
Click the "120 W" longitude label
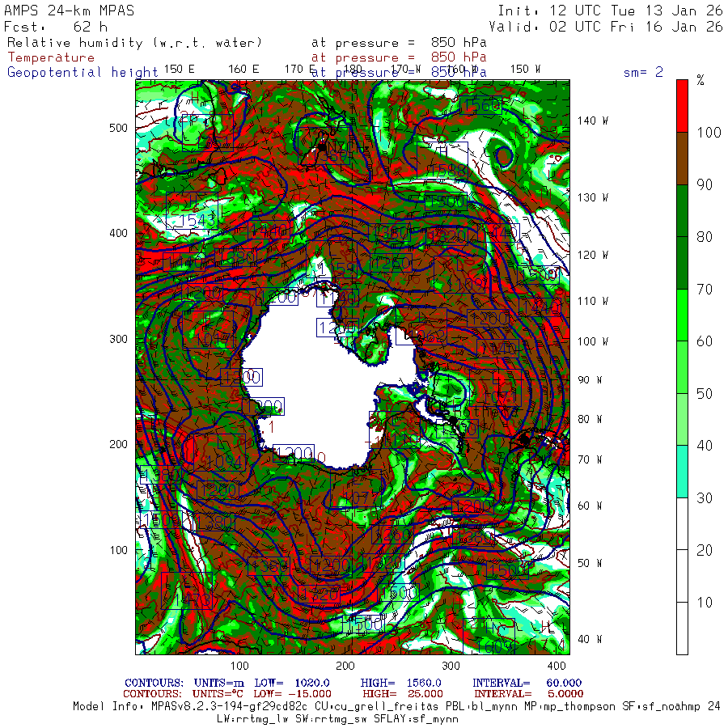pyautogui.click(x=592, y=255)
